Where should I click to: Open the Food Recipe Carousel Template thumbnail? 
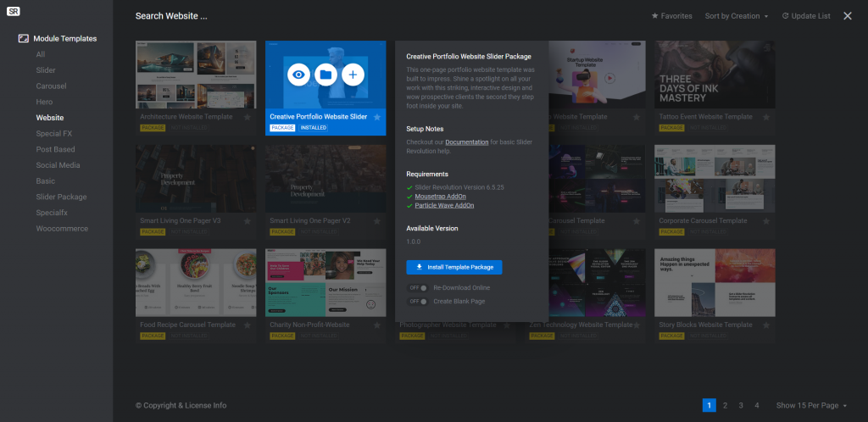pos(196,283)
